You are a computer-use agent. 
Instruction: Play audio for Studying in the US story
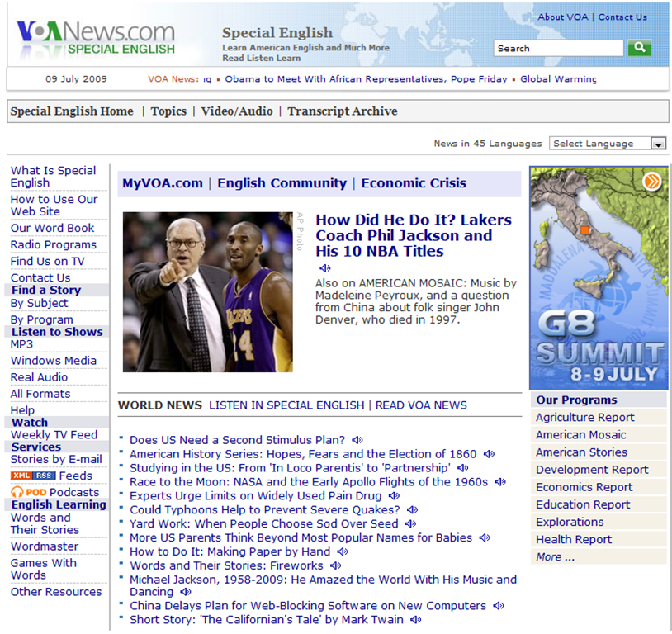(463, 468)
